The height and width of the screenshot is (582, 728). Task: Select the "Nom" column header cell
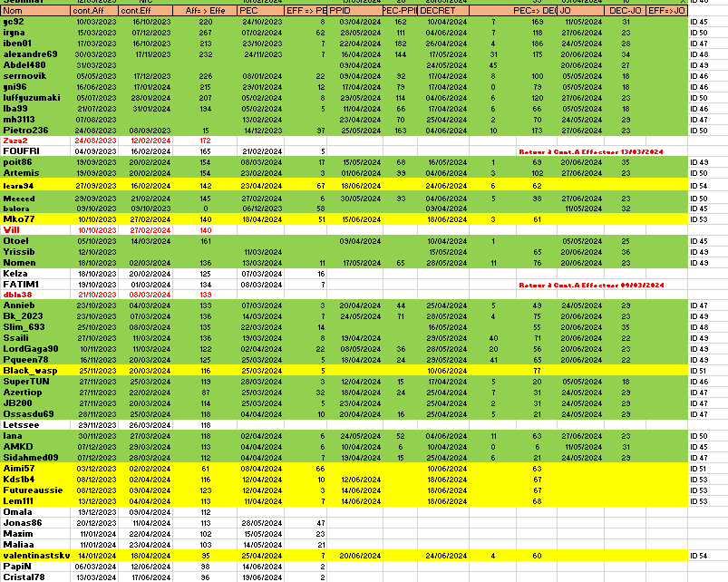click(x=35, y=11)
